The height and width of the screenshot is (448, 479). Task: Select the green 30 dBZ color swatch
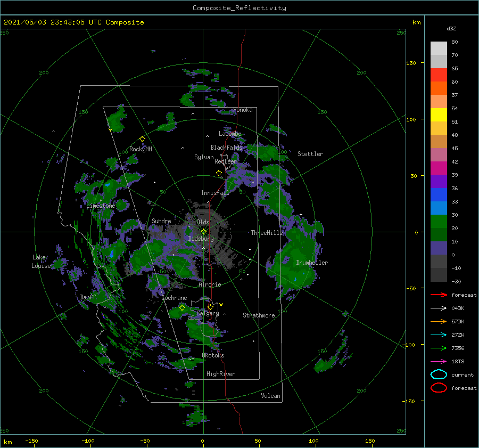coord(439,222)
